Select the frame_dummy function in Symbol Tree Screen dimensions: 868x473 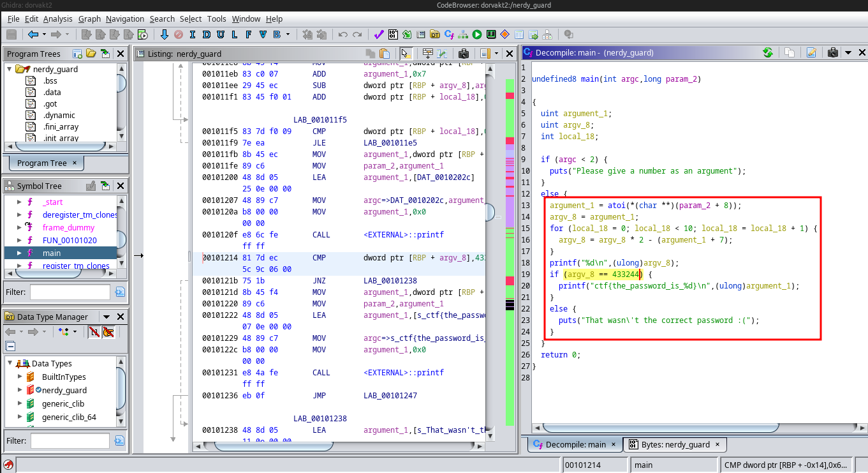[x=68, y=228]
